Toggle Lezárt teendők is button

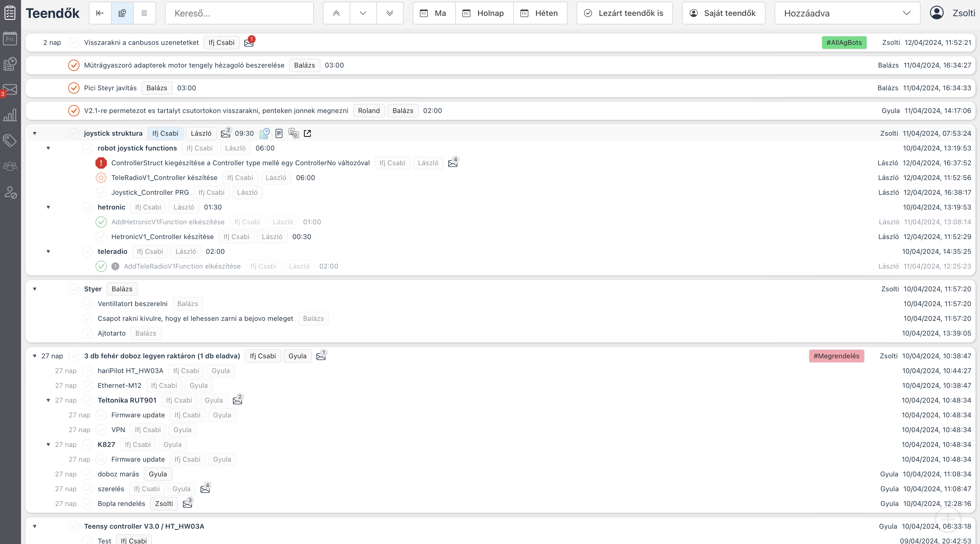pos(624,13)
